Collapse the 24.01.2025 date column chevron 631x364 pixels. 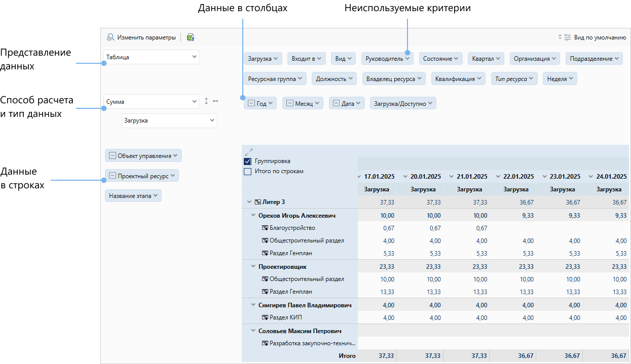point(592,177)
